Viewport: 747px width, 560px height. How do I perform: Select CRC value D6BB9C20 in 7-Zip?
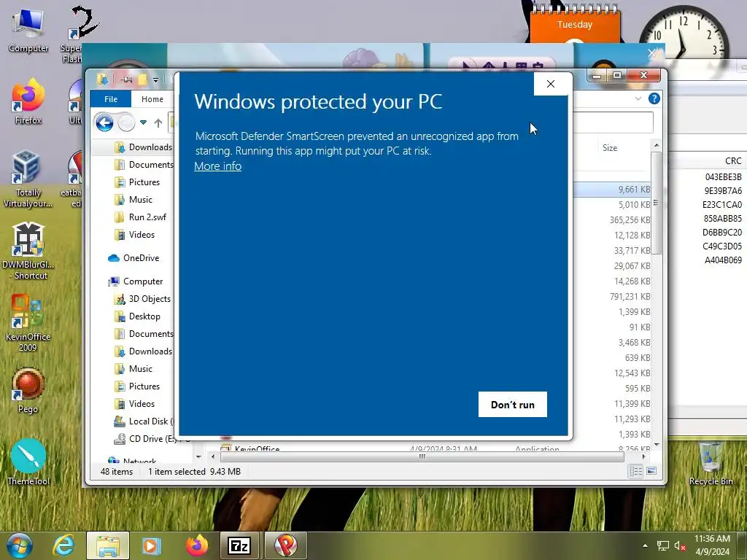721,233
